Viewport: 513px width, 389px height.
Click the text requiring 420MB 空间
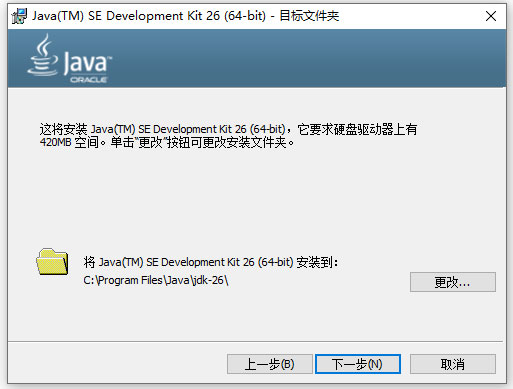pos(69,143)
